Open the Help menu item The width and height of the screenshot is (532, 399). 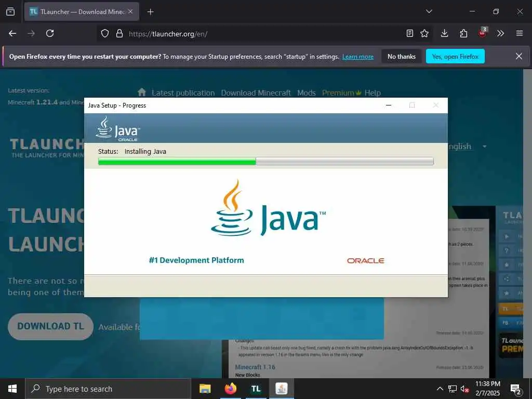click(373, 93)
